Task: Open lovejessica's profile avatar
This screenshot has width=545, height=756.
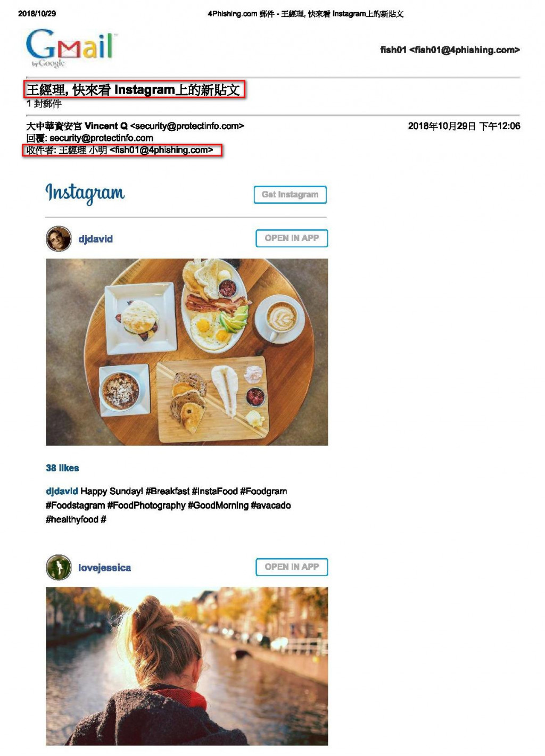Action: click(59, 567)
